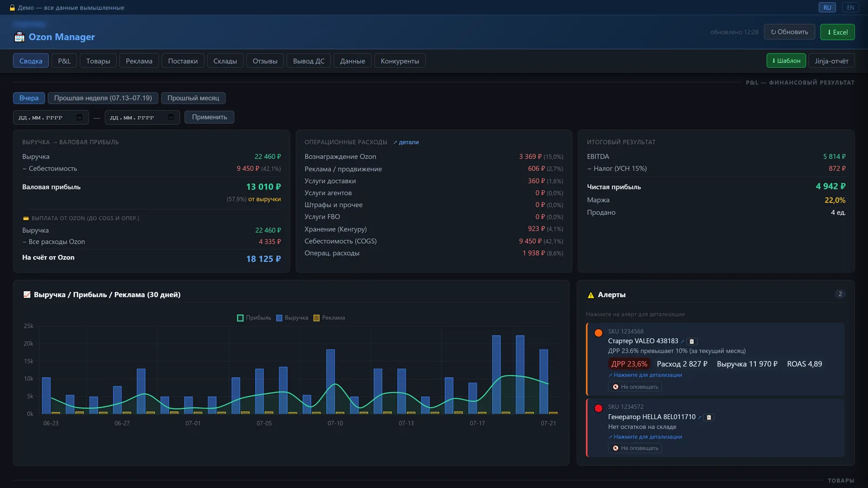Toggle Выручка series in the chart legend
Image resolution: width=868 pixels, height=488 pixels.
click(x=292, y=318)
